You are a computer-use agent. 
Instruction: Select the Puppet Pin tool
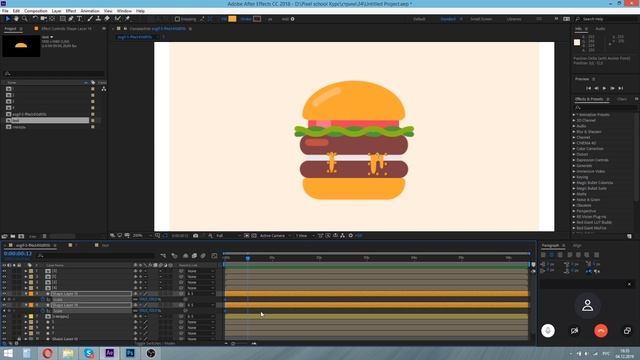click(127, 19)
